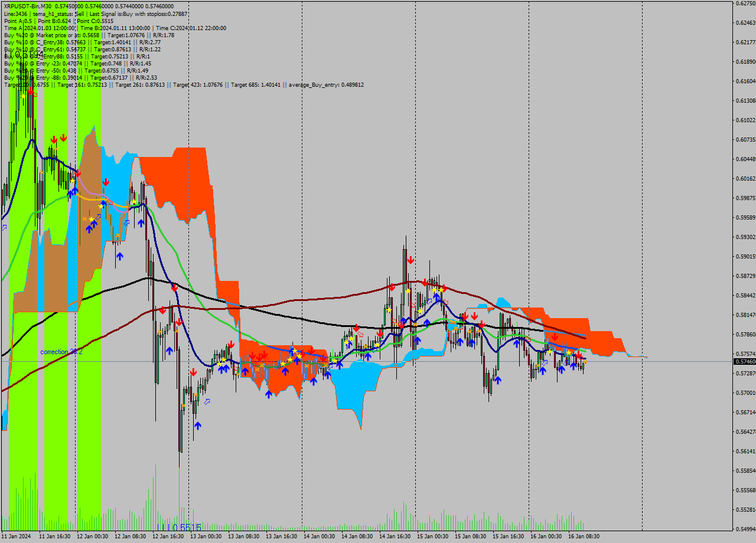Click the 0.60735 price axis label
Viewport: 756px width, 543px height.
(745, 140)
